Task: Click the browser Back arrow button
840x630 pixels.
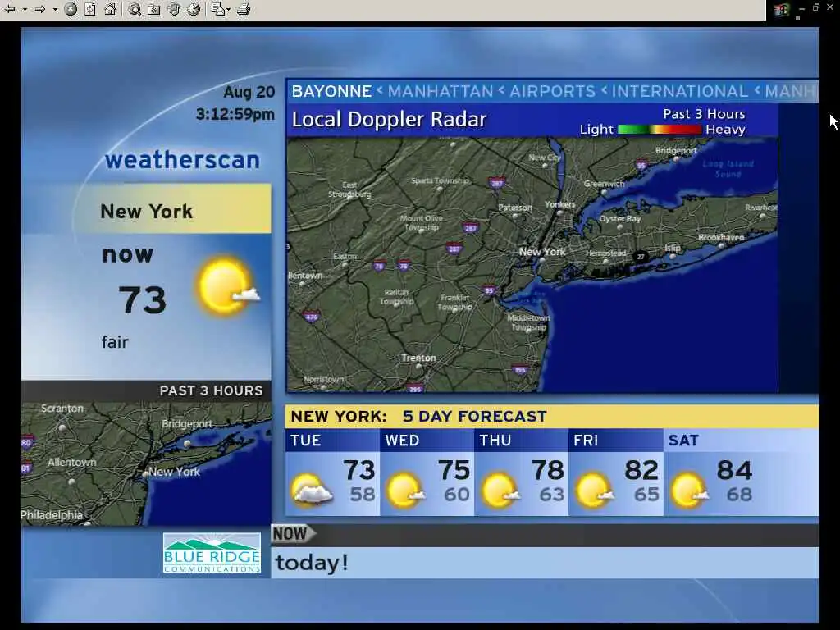Action: coord(10,9)
